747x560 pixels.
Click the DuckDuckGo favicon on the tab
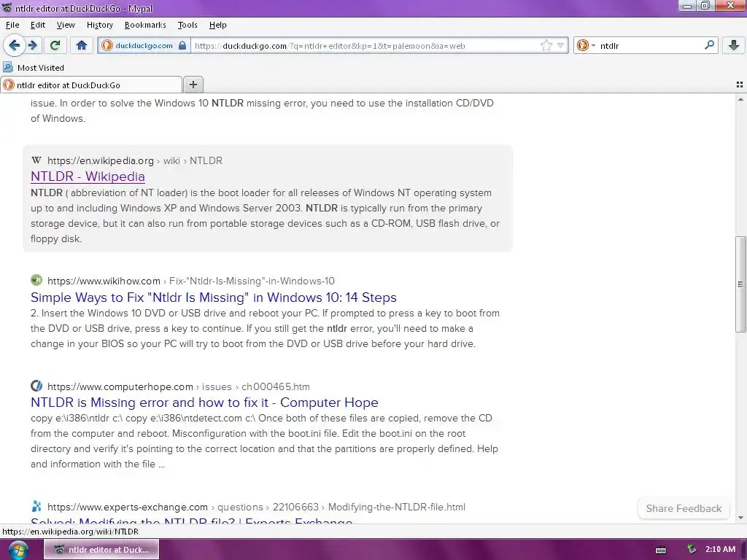coord(9,85)
